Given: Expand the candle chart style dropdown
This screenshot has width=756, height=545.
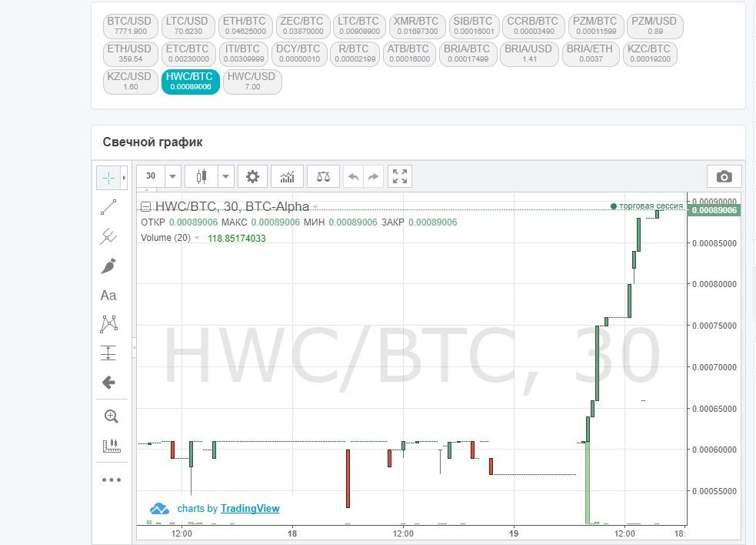Looking at the screenshot, I should click(225, 176).
